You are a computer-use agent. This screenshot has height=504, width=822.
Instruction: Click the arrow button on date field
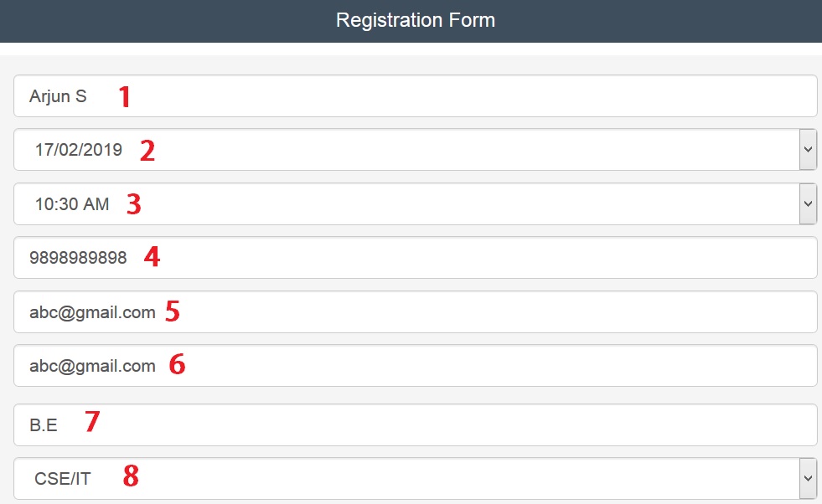(808, 151)
